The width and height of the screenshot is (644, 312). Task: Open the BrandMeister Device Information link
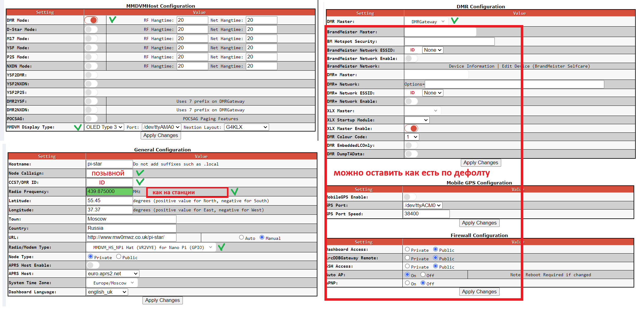[x=472, y=66]
